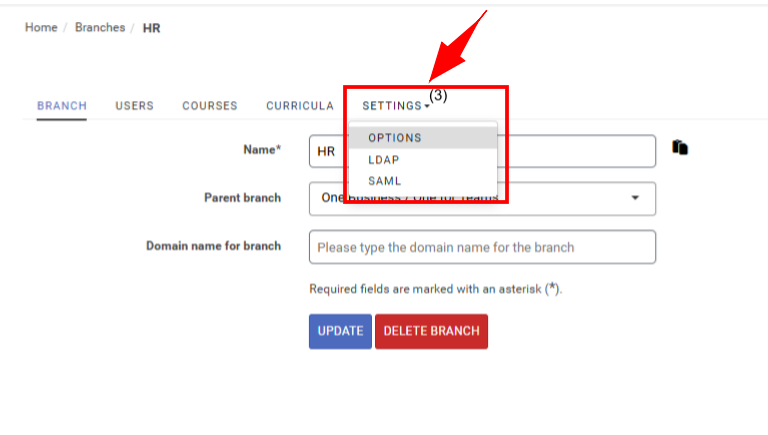Collapse the Settings dropdown caret
The height and width of the screenshot is (435, 768).
coord(427,106)
